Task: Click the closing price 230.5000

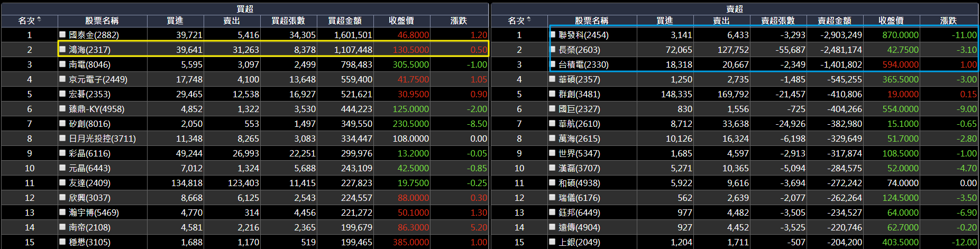Action: click(411, 124)
